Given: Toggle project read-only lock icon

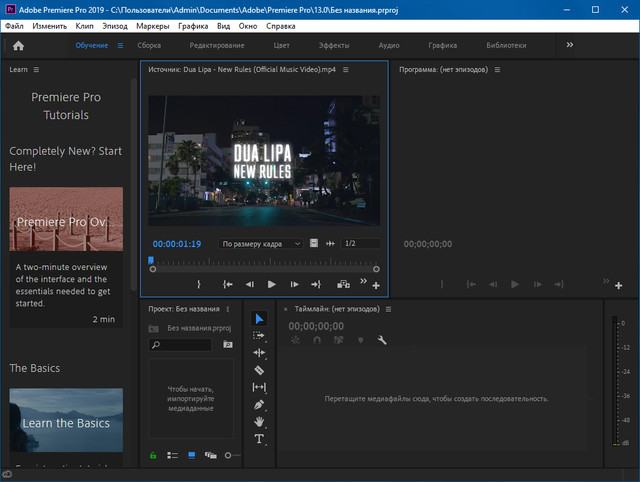Looking at the screenshot, I should (x=153, y=455).
